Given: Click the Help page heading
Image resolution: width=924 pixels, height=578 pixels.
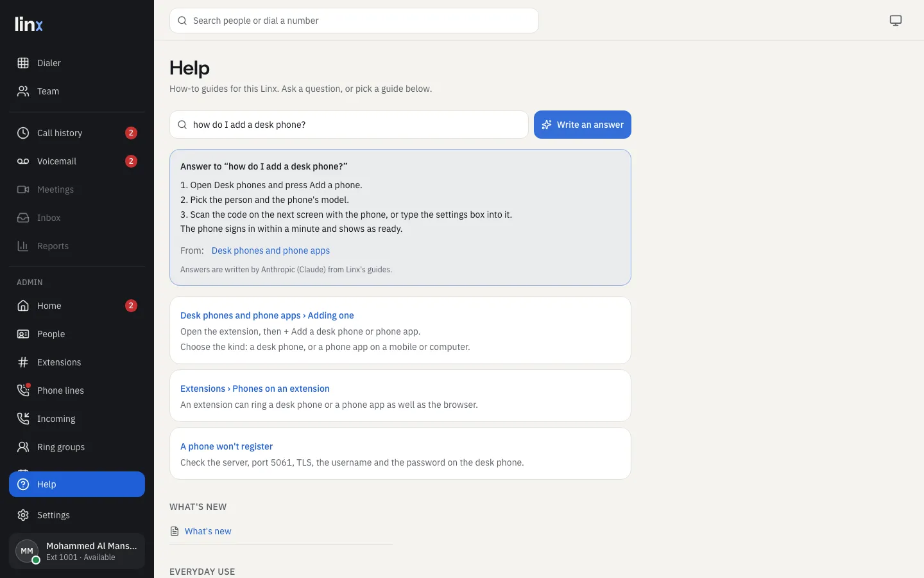Looking at the screenshot, I should (189, 68).
